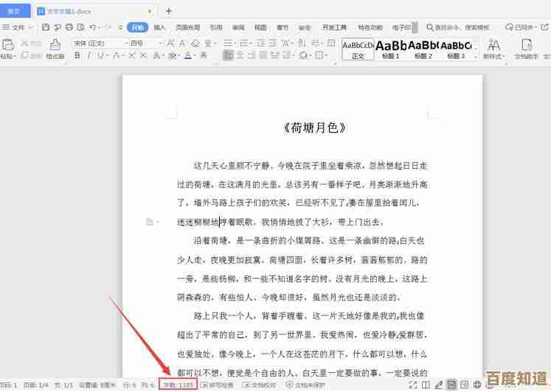
Task: Toggle Bold formatting
Action: [x=77, y=55]
